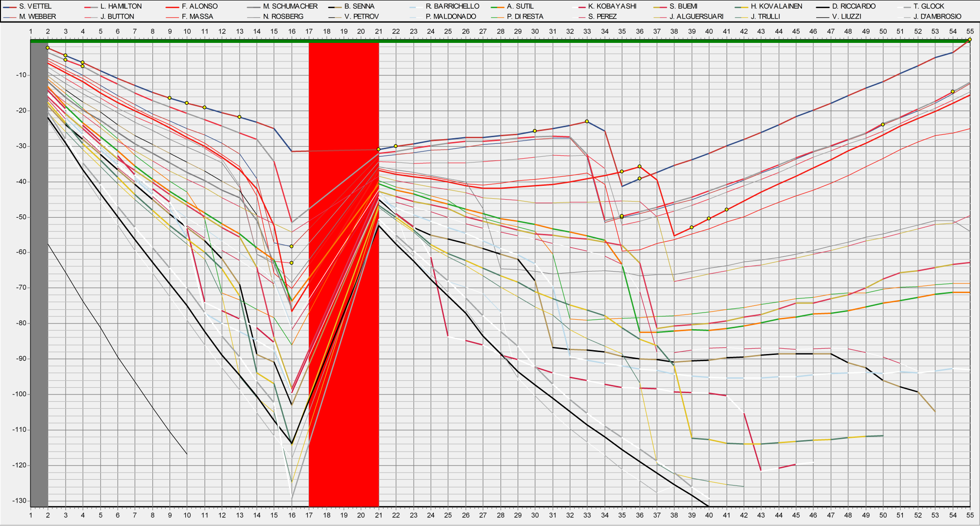This screenshot has height=526, width=980.
Task: Toggle M. Schumacher series in legend
Action: (290, 7)
